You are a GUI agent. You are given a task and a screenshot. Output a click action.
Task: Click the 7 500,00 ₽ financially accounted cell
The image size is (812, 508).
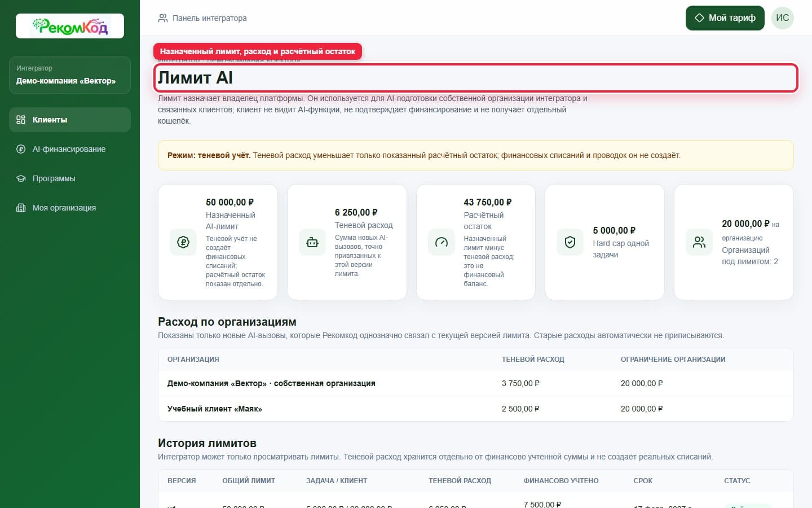pyautogui.click(x=542, y=504)
